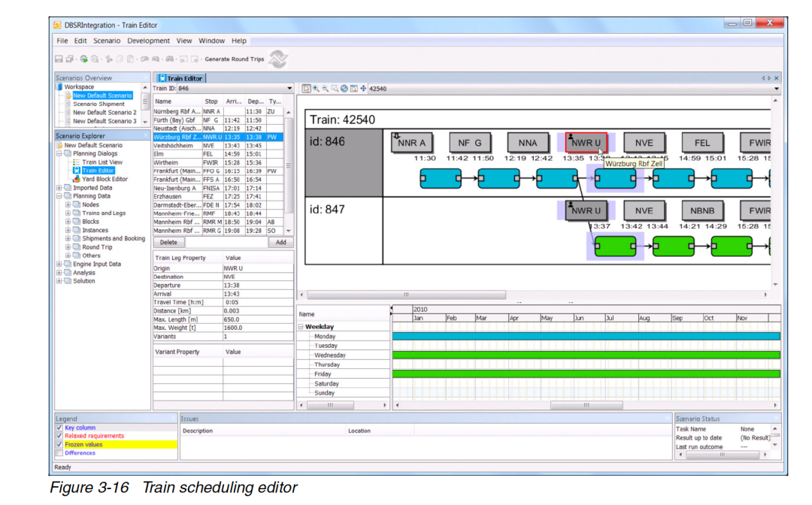The height and width of the screenshot is (505, 812).
Task: Click the NF G station block
Action: [470, 143]
